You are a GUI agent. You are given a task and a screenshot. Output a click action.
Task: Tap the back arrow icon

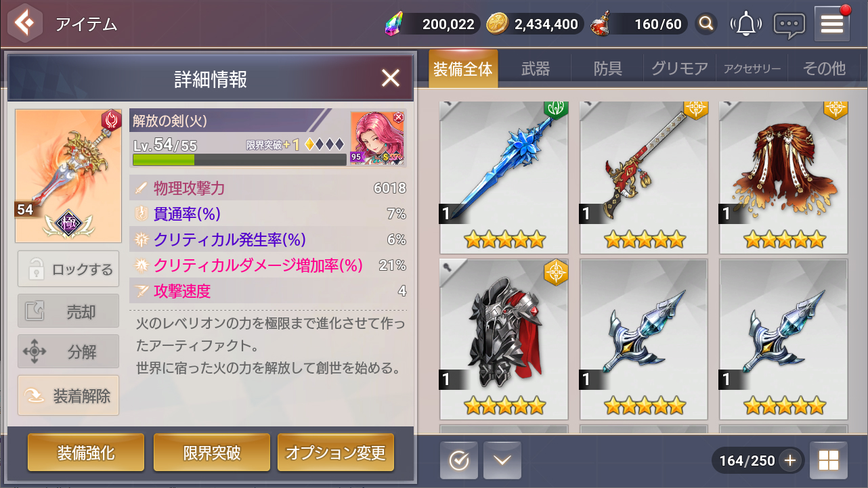click(24, 24)
